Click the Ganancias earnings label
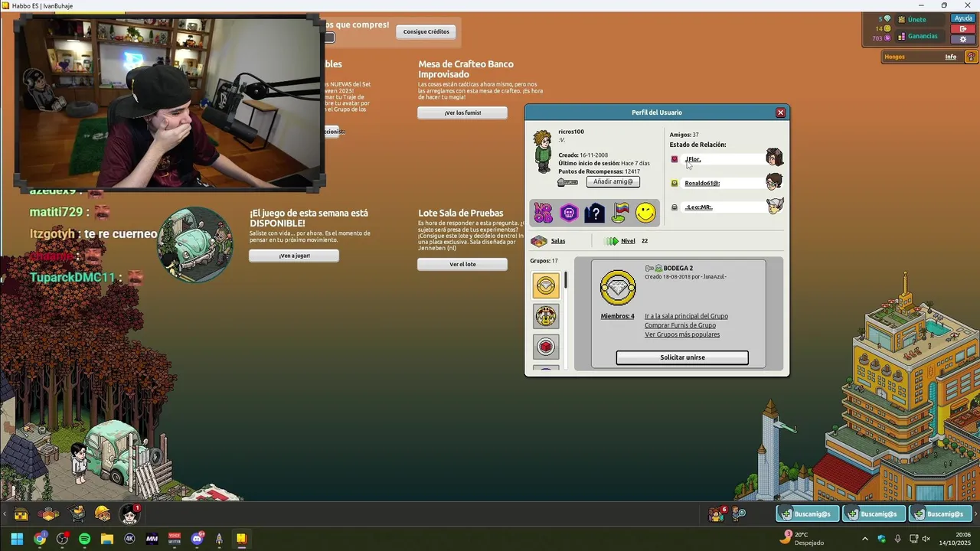The width and height of the screenshot is (980, 551). click(923, 36)
